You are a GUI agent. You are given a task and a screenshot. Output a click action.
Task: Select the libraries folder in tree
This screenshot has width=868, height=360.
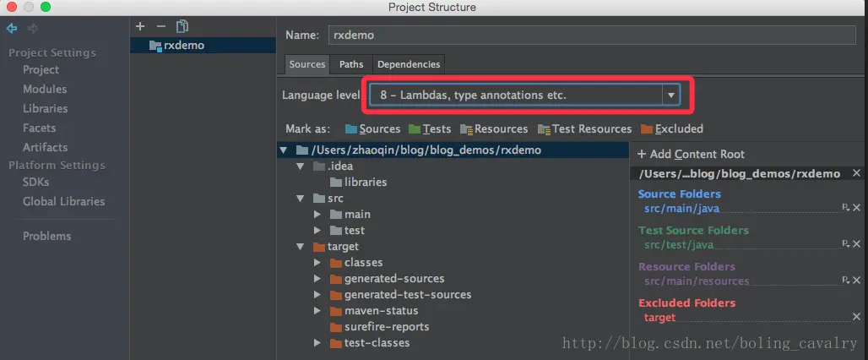[x=366, y=183]
